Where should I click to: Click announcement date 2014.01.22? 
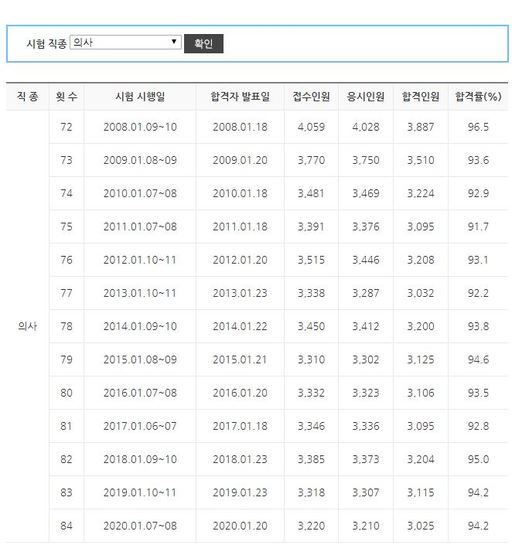point(240,326)
